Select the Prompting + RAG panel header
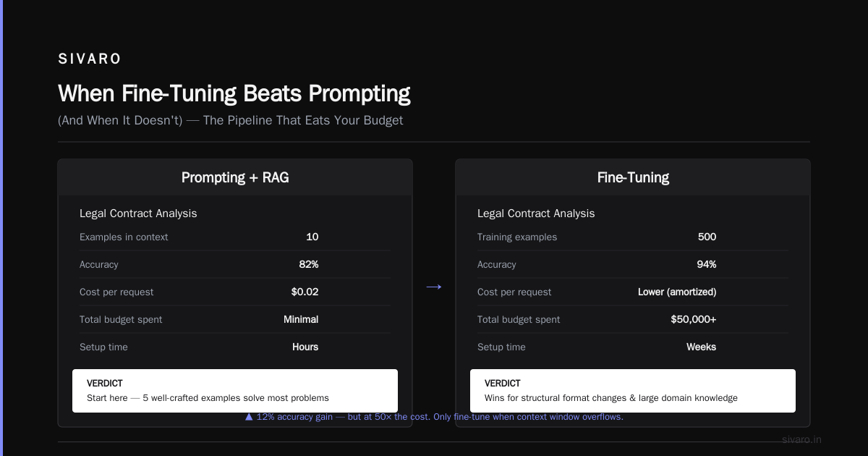Screen dimensions: 868x456 pyautogui.click(x=235, y=177)
